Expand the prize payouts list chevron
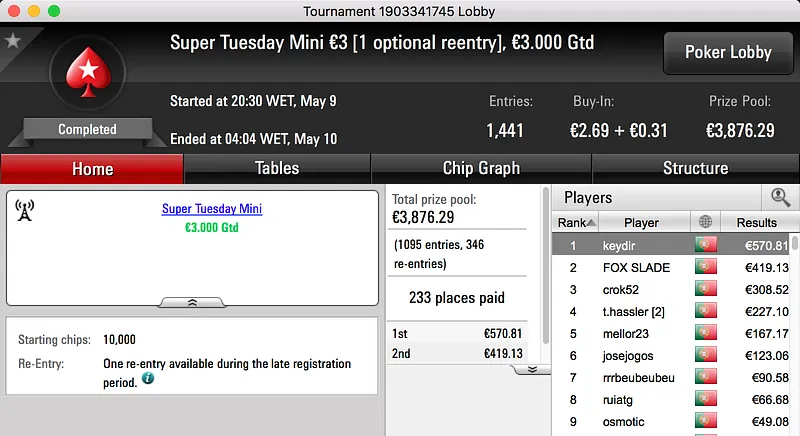 coord(532,369)
